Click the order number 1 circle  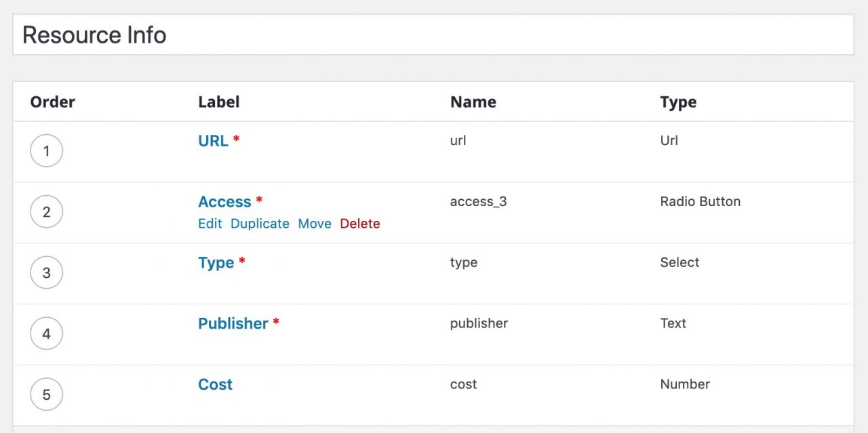pos(46,150)
